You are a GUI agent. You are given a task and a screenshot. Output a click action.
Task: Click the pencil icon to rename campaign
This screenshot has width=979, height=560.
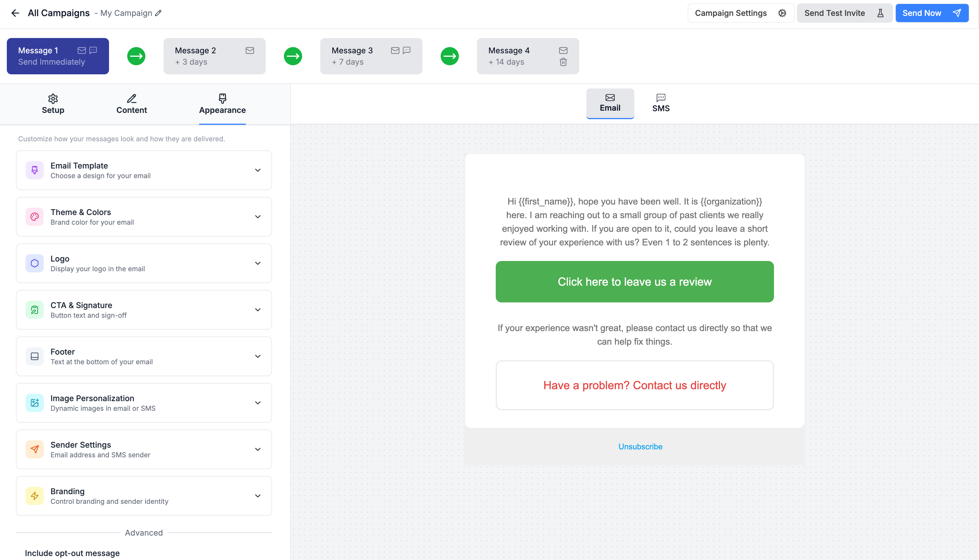pos(158,13)
